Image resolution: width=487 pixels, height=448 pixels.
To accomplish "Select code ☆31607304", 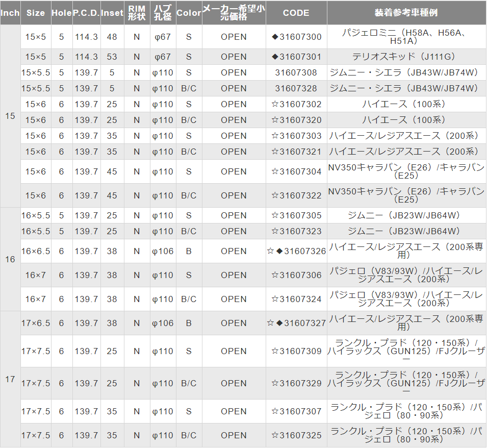I will [x=296, y=172].
